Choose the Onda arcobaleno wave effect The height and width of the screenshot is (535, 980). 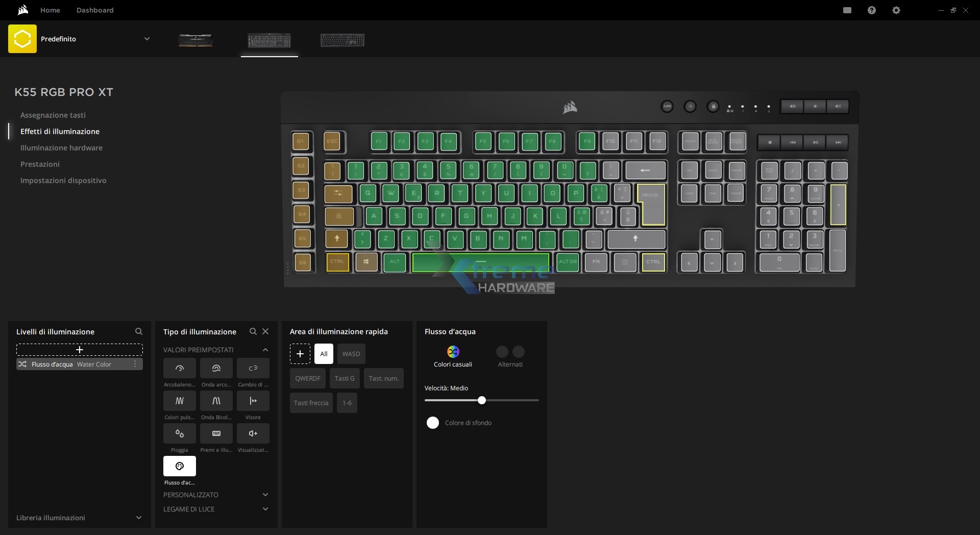216,368
